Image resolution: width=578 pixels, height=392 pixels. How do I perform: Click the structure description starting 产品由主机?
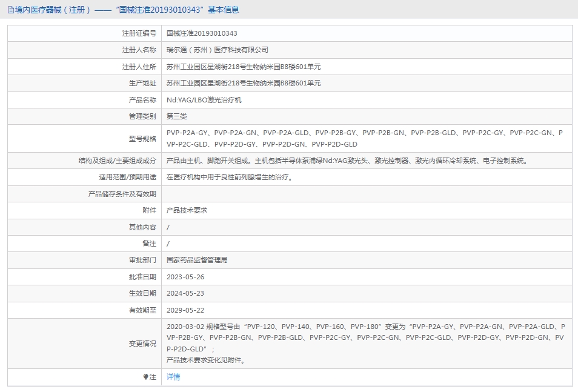tap(348, 161)
